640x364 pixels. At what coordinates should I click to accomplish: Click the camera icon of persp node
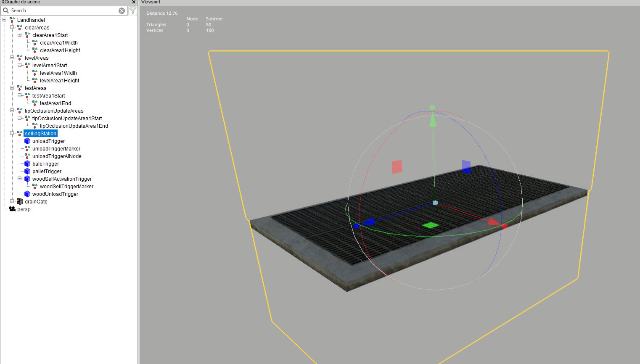coord(12,209)
